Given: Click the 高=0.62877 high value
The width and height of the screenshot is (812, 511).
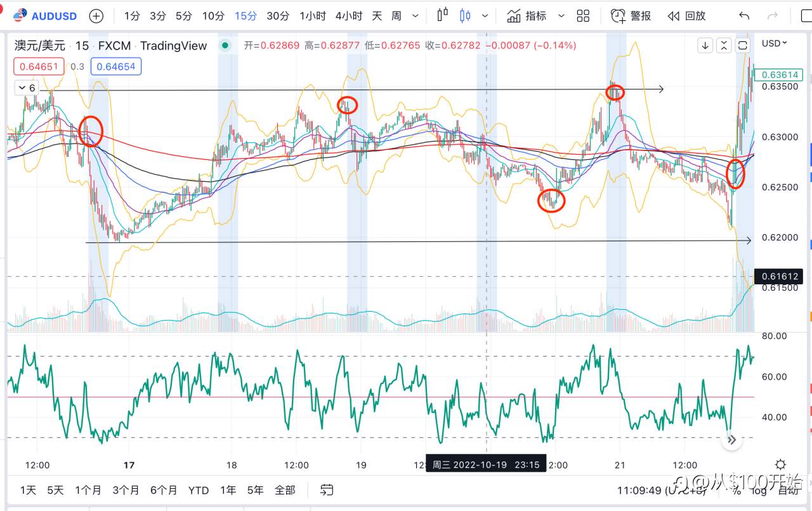Looking at the screenshot, I should coord(332,46).
